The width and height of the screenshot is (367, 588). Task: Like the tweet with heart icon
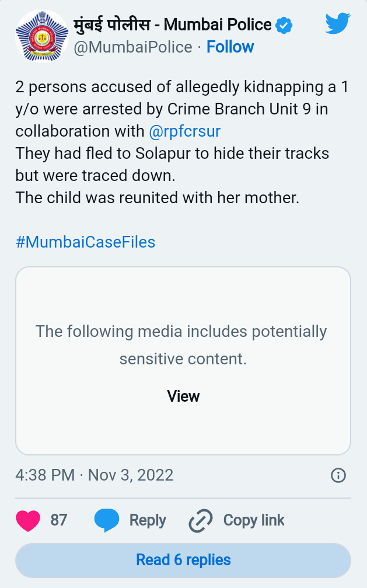click(x=28, y=520)
